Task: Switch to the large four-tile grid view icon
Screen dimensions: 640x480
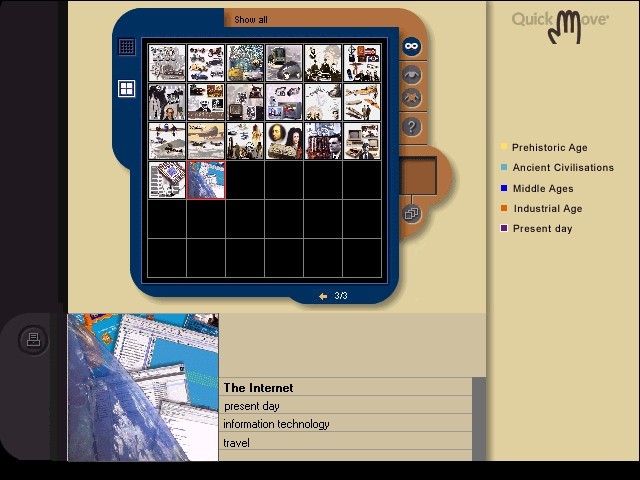Action: [127, 89]
